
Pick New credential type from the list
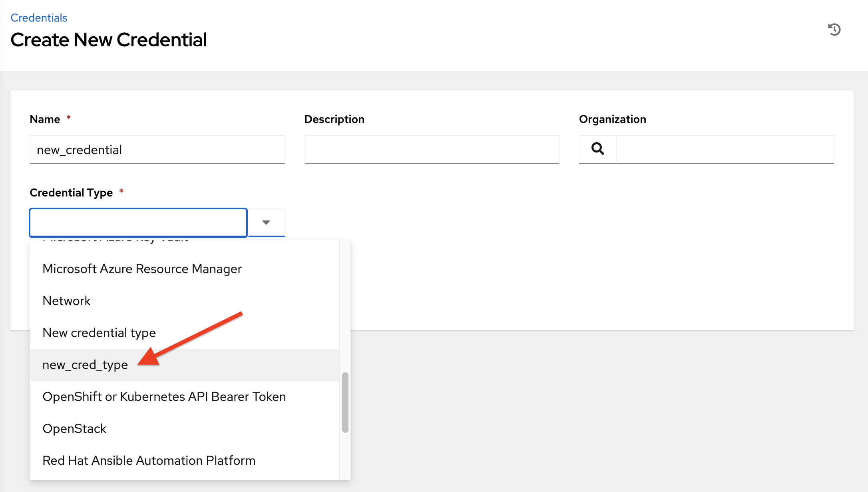click(x=99, y=333)
